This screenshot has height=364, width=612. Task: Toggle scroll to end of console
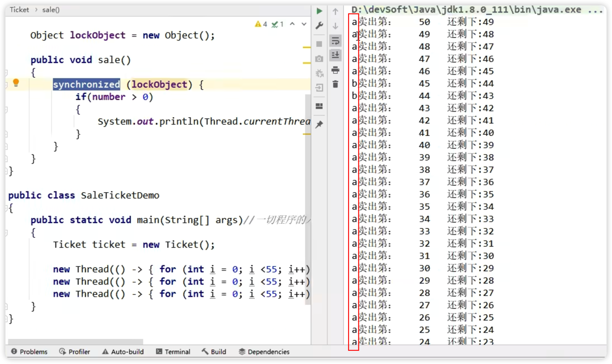click(335, 55)
